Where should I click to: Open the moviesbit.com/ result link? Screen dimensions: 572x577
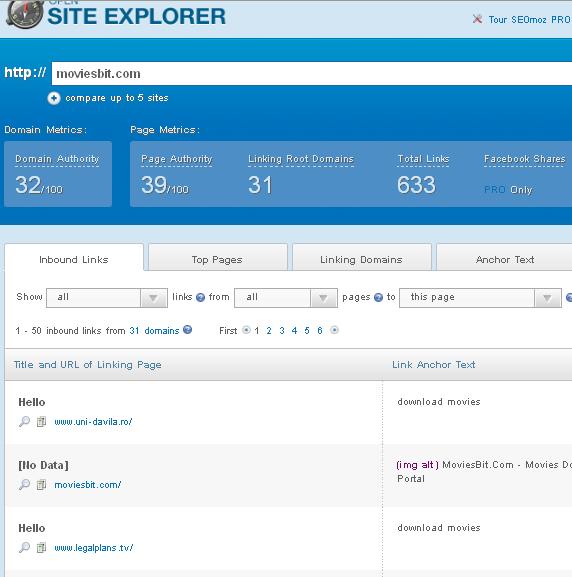(88, 485)
